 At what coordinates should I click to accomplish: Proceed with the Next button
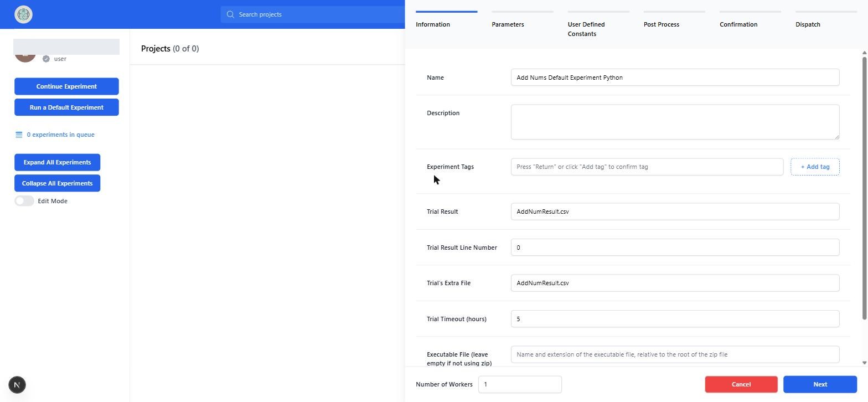[820, 384]
